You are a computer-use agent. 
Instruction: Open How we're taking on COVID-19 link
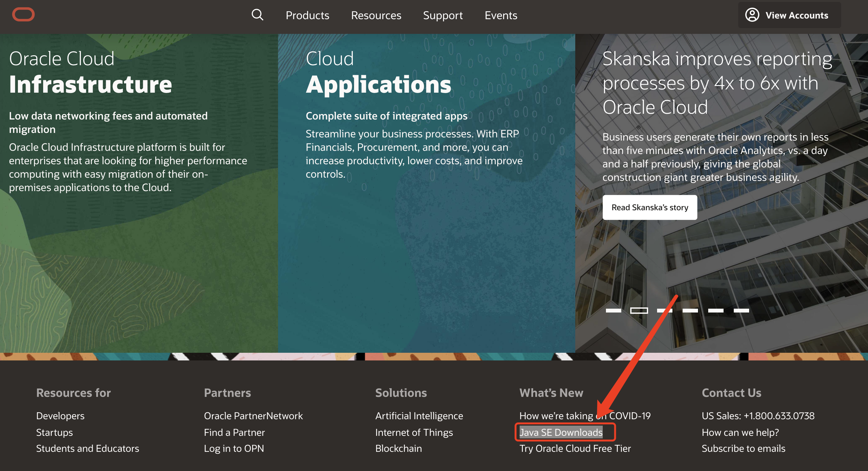(585, 416)
